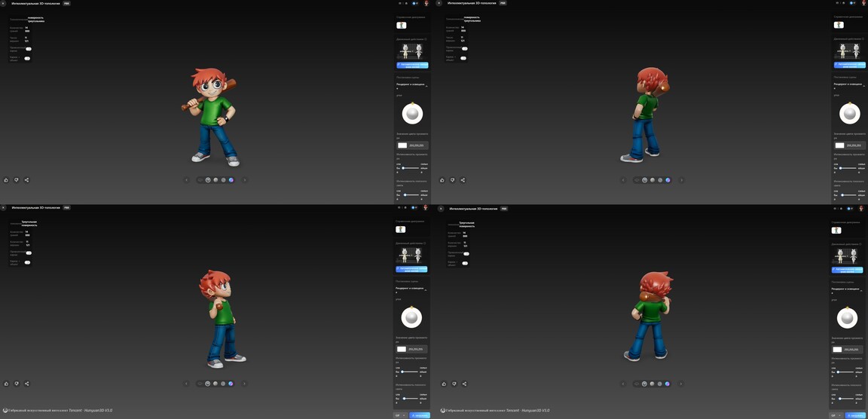Click blue download button in side-profile face screenshot
Viewport: 868px width, 419px height.
point(420,415)
